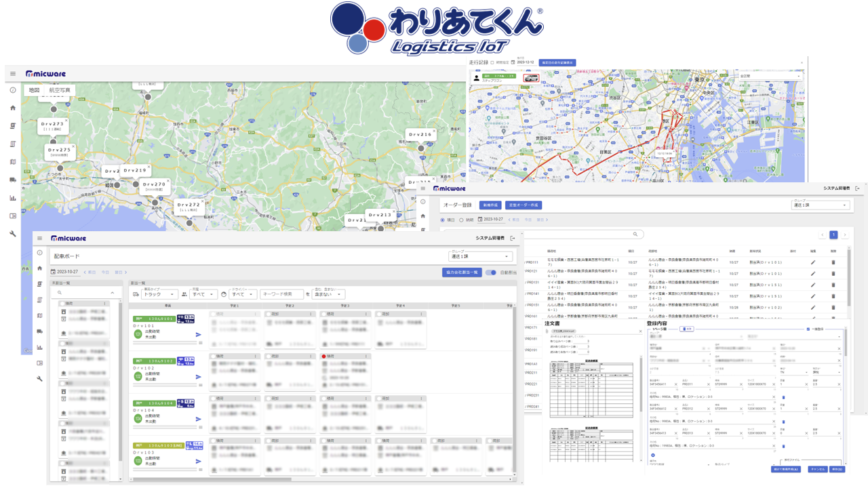Open the 車両タイプ トラック dropdown

[x=160, y=294]
